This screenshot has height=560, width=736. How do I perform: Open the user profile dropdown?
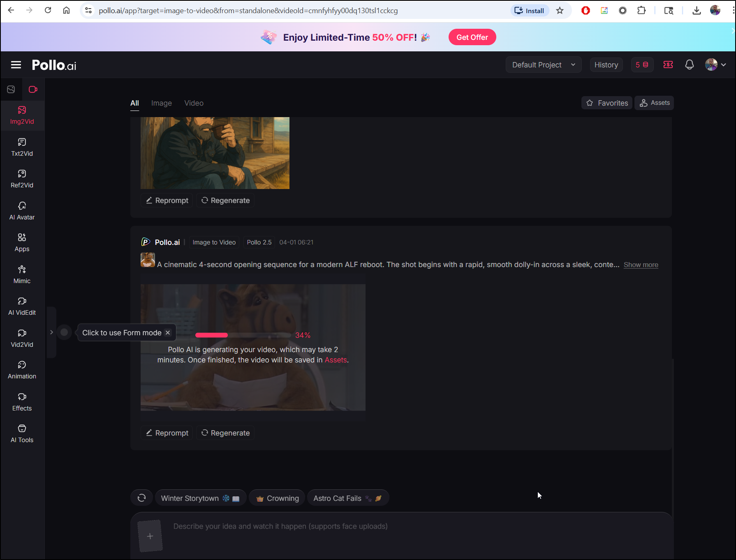pyautogui.click(x=715, y=65)
